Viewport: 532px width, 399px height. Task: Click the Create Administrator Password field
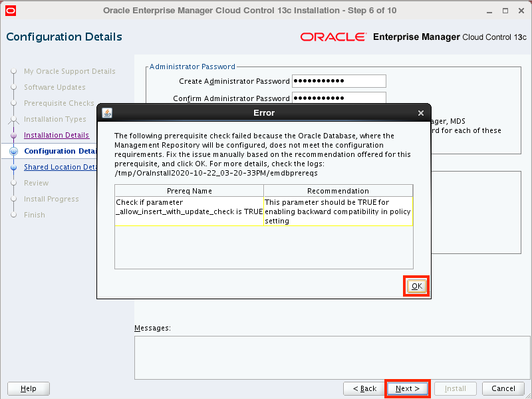point(339,81)
